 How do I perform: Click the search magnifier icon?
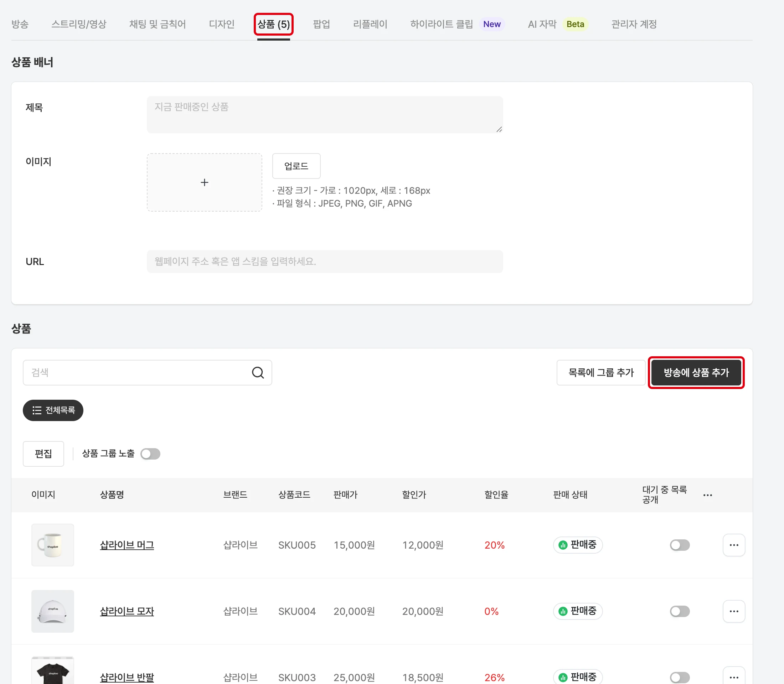pos(258,373)
